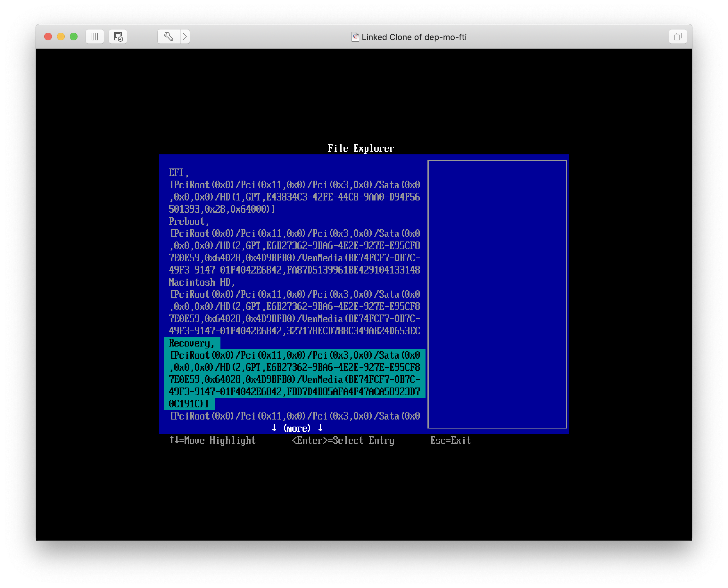Click the Esc=Exit hint
728x588 pixels.
[x=450, y=440]
